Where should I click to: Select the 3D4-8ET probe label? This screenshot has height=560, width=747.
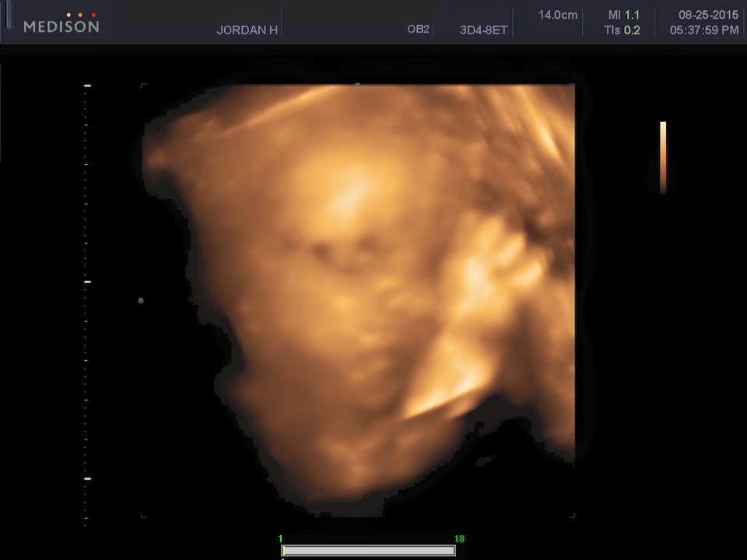[484, 30]
